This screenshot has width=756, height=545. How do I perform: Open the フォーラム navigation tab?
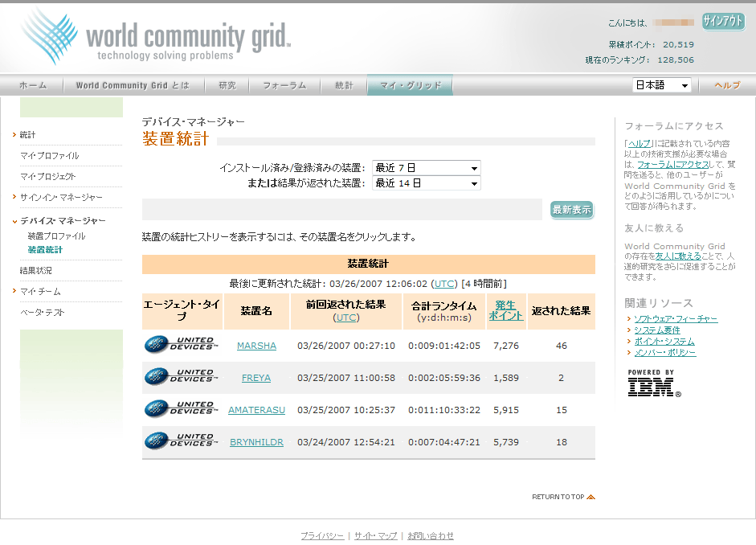point(284,85)
